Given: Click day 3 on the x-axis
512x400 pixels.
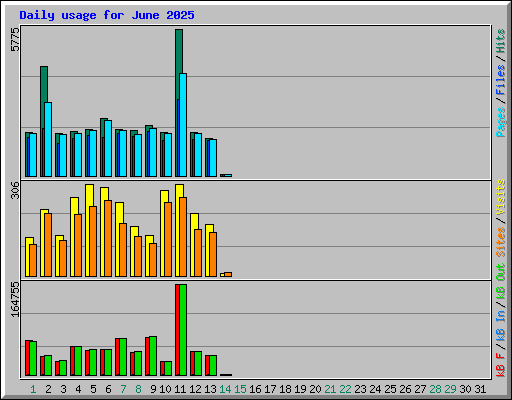Looking at the screenshot, I should point(63,389).
